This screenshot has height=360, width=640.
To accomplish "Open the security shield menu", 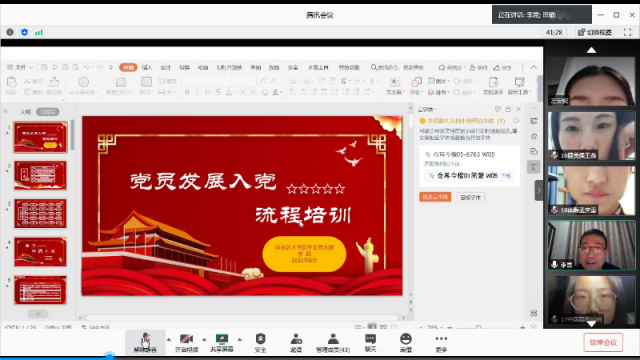I will pyautogui.click(x=260, y=343).
